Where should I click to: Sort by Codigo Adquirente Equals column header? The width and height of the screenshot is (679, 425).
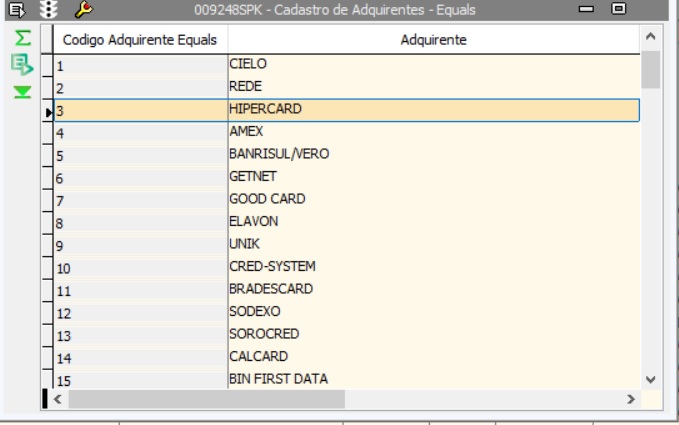point(139,40)
